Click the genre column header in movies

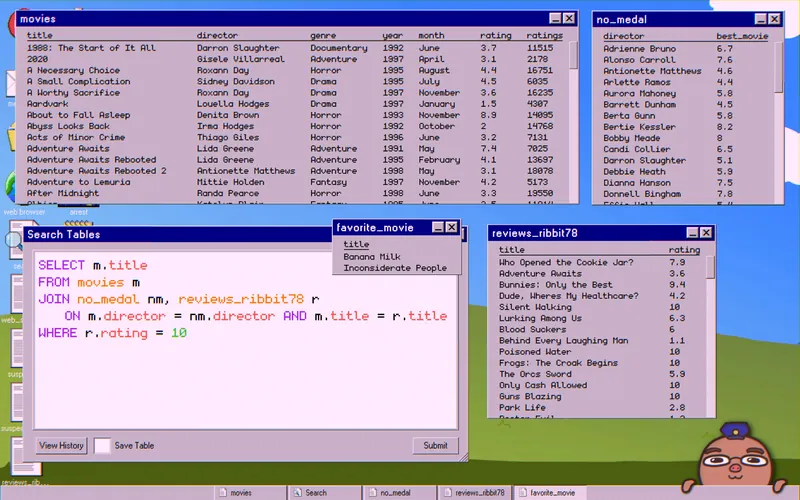pos(323,35)
